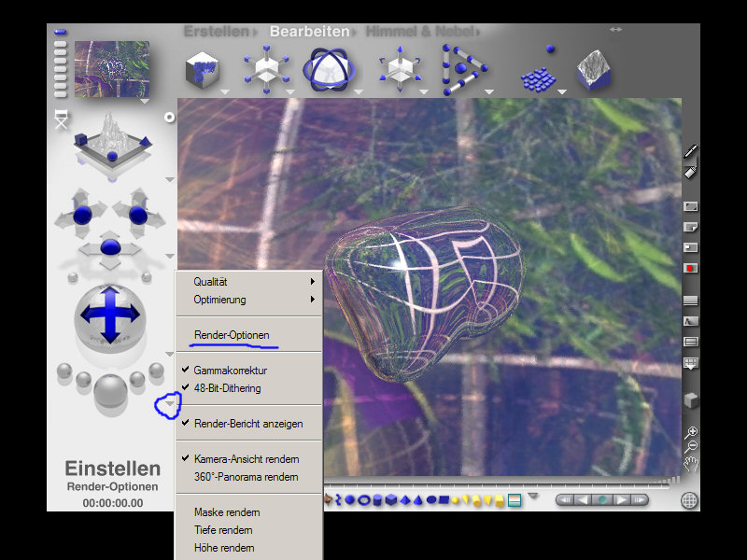
Task: Toggle the Underground wireframe icon
Action: (690, 342)
